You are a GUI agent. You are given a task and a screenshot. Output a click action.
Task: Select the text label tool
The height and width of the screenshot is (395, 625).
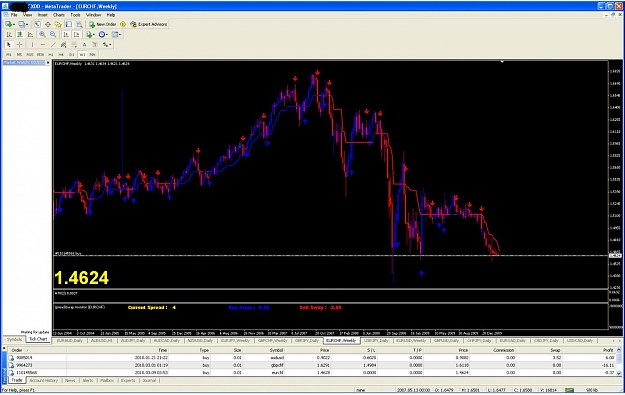click(95, 45)
